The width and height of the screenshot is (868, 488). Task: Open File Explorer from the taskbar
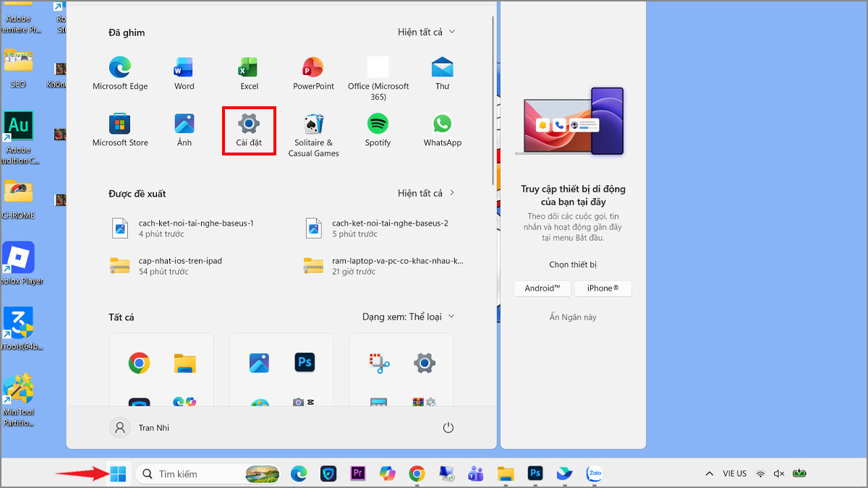pos(506,474)
